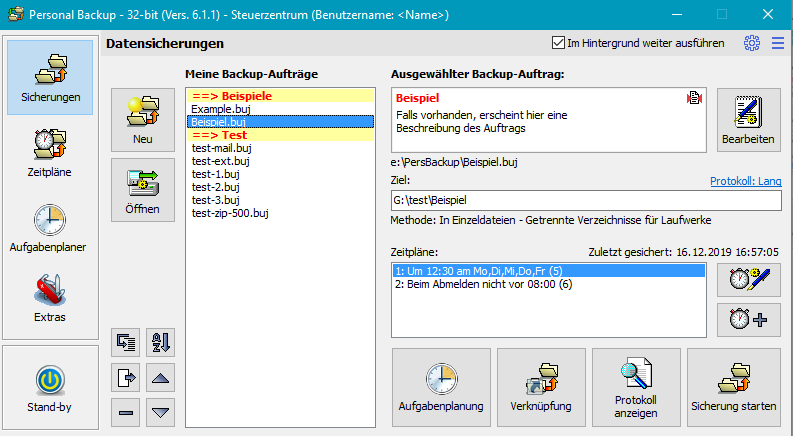The height and width of the screenshot is (436, 793).
Task: Select test-zip-500.buj in task list
Action: click(x=281, y=213)
